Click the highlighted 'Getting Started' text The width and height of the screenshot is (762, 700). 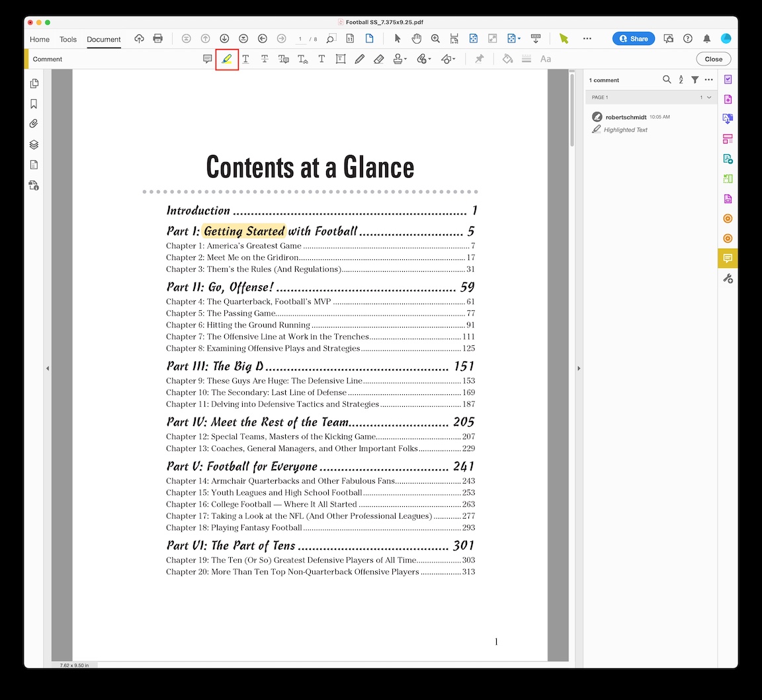point(244,231)
